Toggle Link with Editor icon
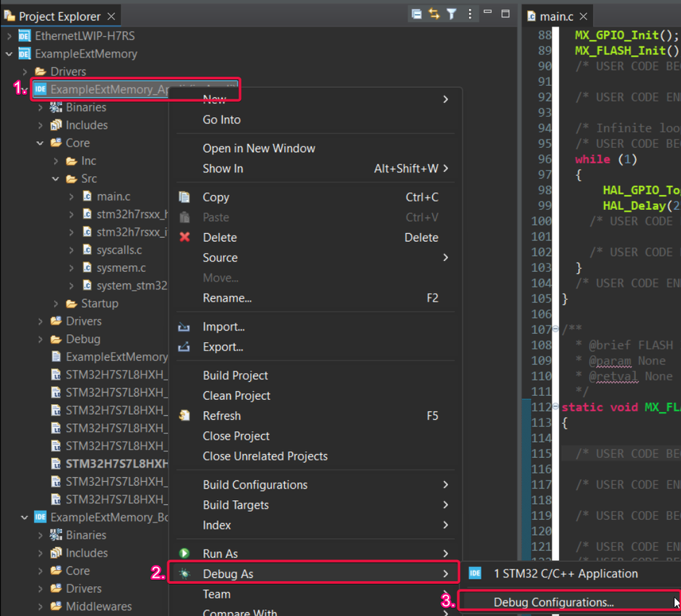This screenshot has width=681, height=616. [434, 14]
